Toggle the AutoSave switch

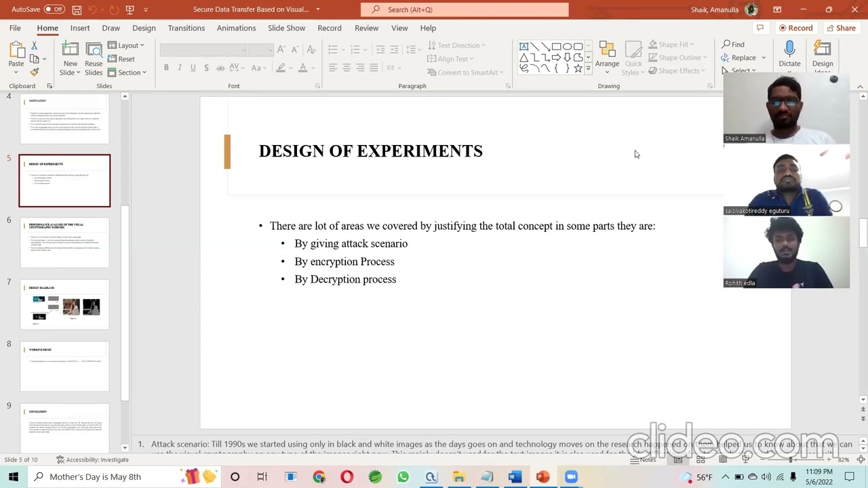pos(54,9)
